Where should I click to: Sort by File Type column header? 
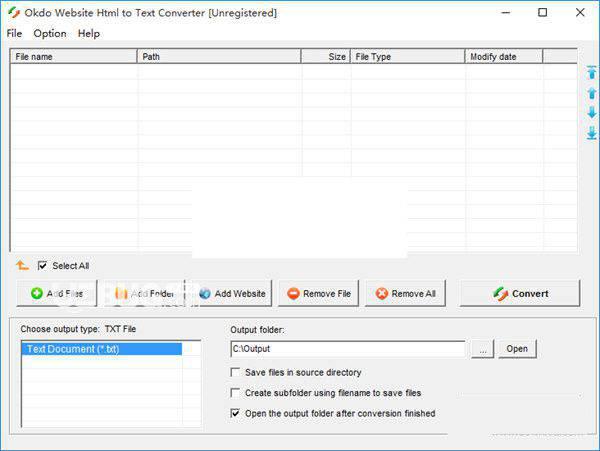click(x=408, y=57)
